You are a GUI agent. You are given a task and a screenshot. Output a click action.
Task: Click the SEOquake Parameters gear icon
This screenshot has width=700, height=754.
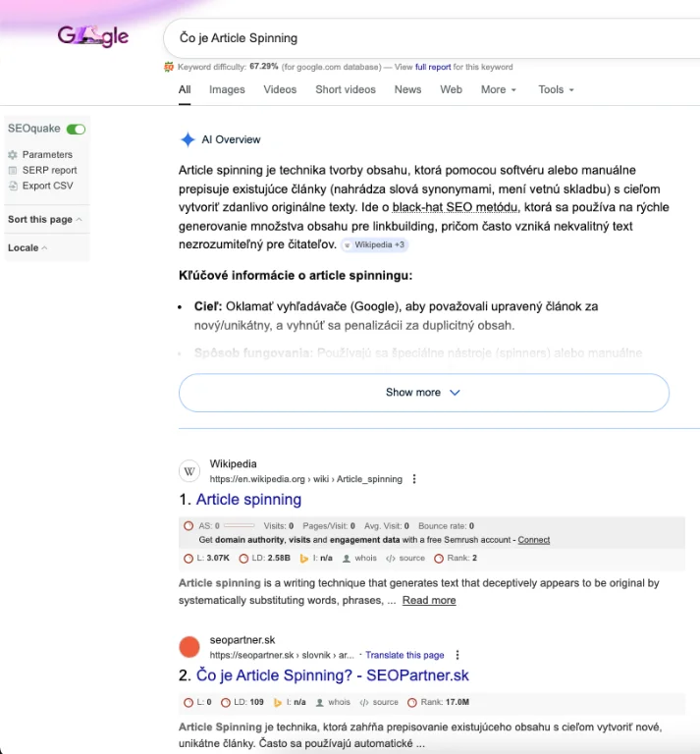(x=13, y=155)
